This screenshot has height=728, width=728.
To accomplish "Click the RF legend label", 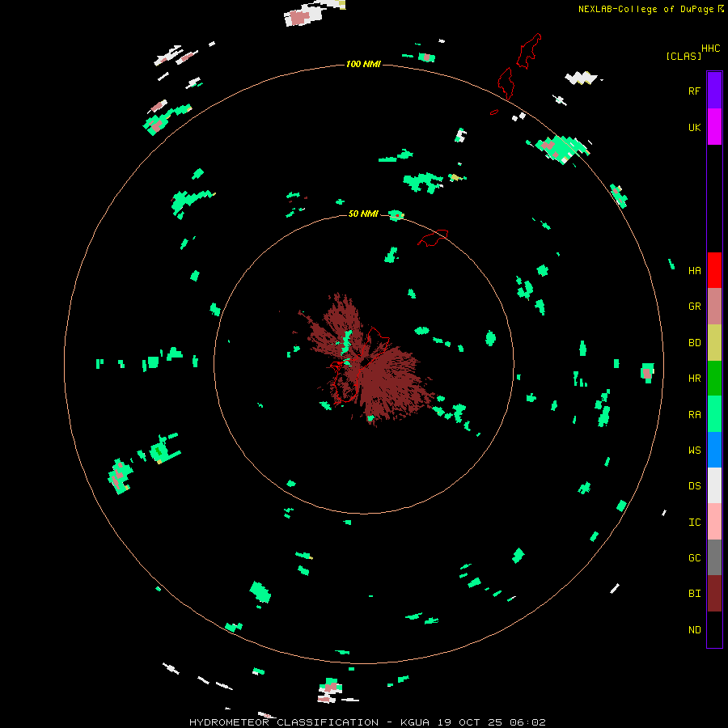I will 694,91.
